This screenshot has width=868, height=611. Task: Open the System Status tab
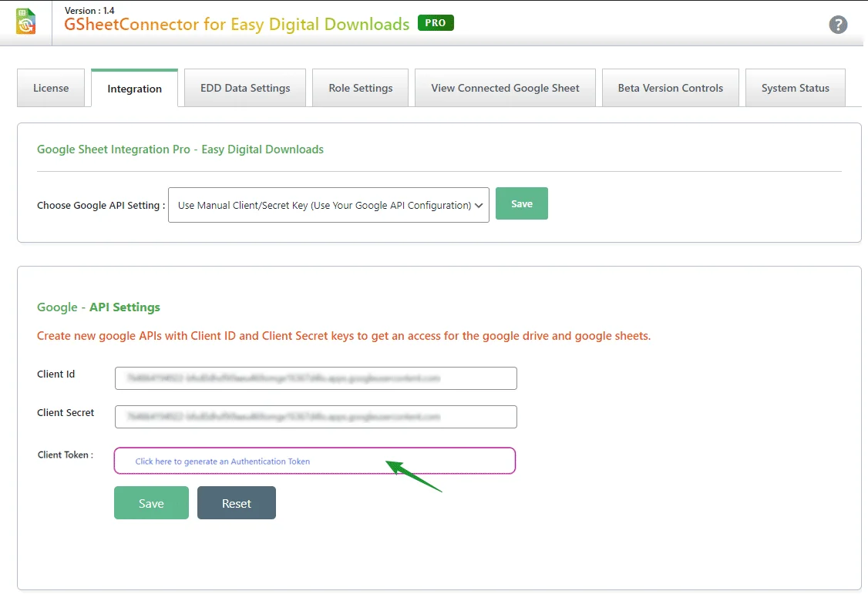pyautogui.click(x=795, y=89)
